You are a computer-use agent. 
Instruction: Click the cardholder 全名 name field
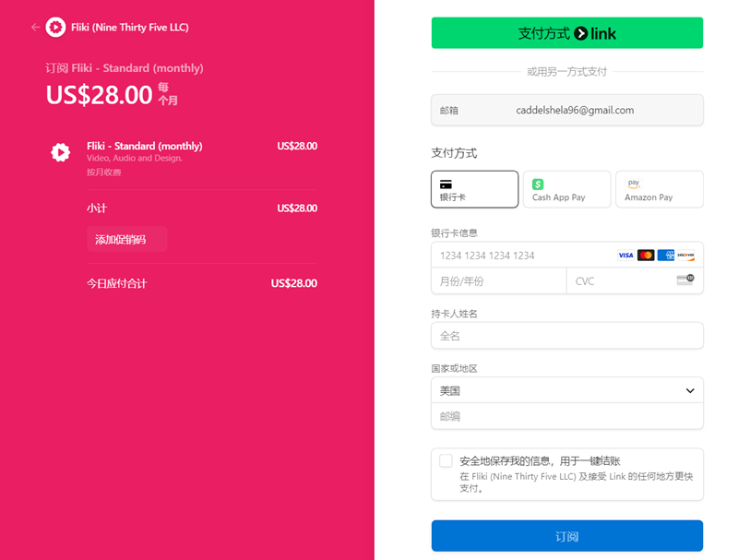click(x=566, y=336)
